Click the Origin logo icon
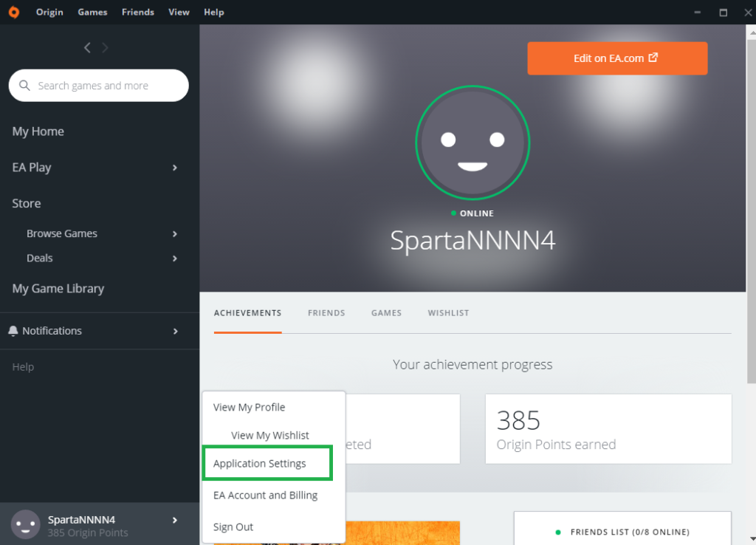This screenshot has height=545, width=756. tap(14, 12)
